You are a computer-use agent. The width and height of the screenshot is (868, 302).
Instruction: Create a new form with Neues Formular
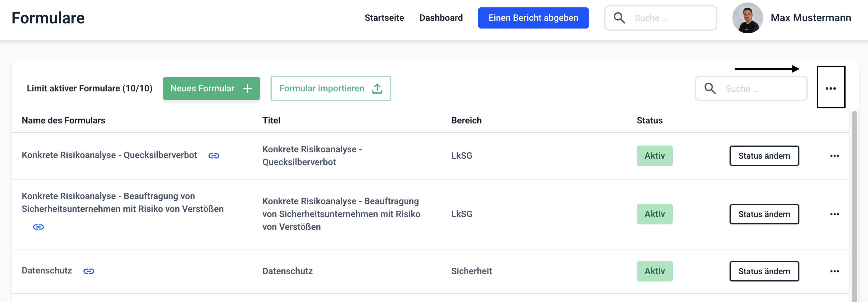point(211,88)
